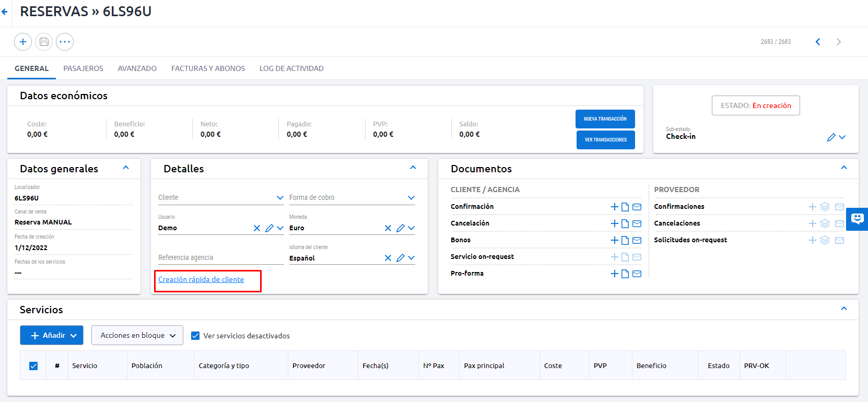View the Cancelación document page icon
The image size is (868, 402).
625,223
